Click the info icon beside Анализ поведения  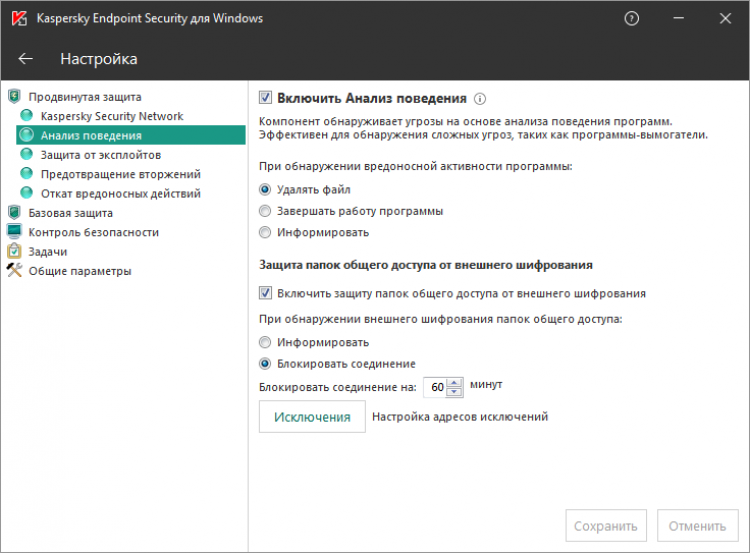[x=481, y=99]
